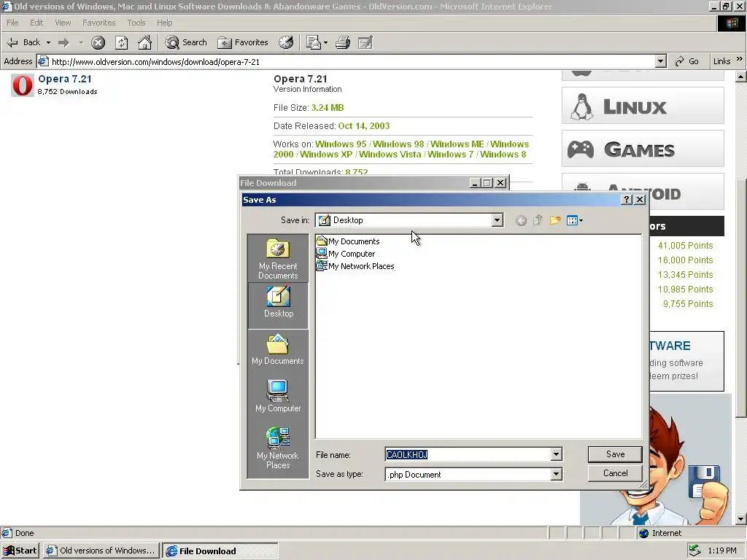This screenshot has height=560, width=747.
Task: Expand the Save as type dropdown
Action: pos(557,474)
